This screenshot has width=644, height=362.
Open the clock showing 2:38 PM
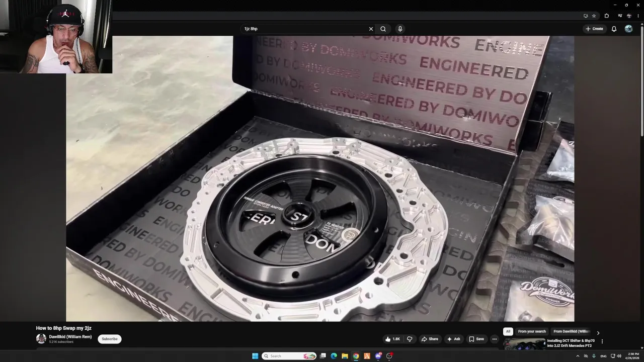[633, 356]
